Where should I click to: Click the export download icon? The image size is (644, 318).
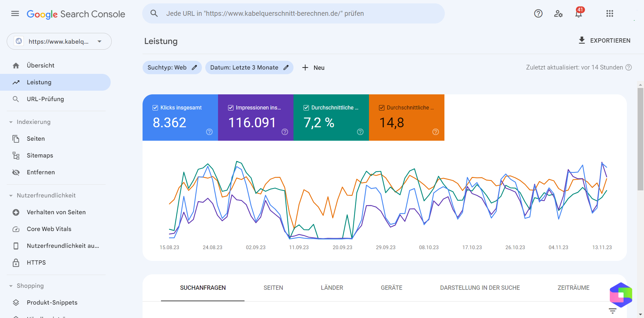[582, 40]
